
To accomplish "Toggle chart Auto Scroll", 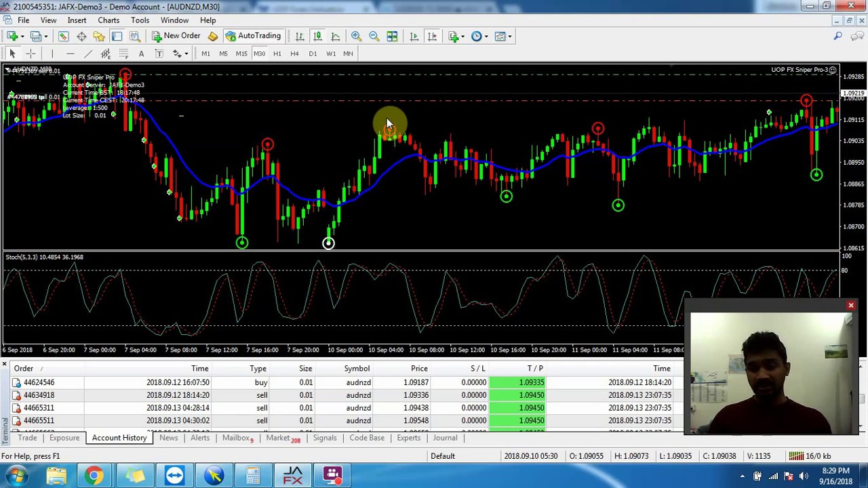I will [414, 36].
